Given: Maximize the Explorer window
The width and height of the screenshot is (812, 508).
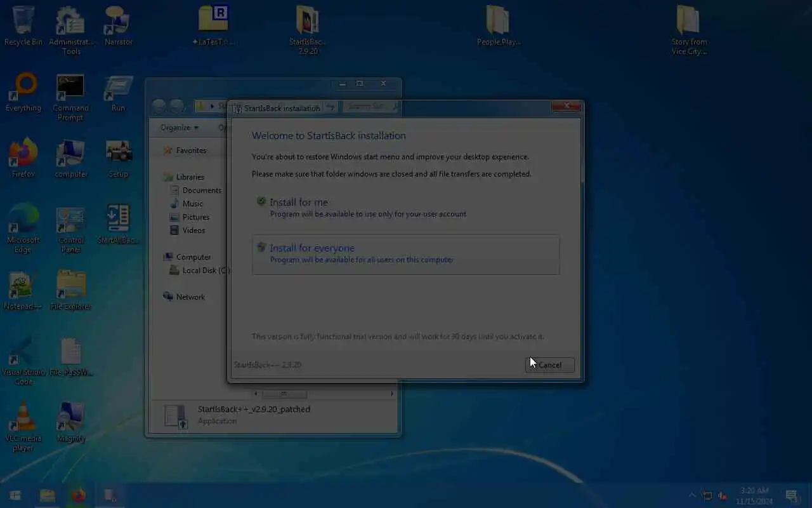Looking at the screenshot, I should pyautogui.click(x=360, y=84).
